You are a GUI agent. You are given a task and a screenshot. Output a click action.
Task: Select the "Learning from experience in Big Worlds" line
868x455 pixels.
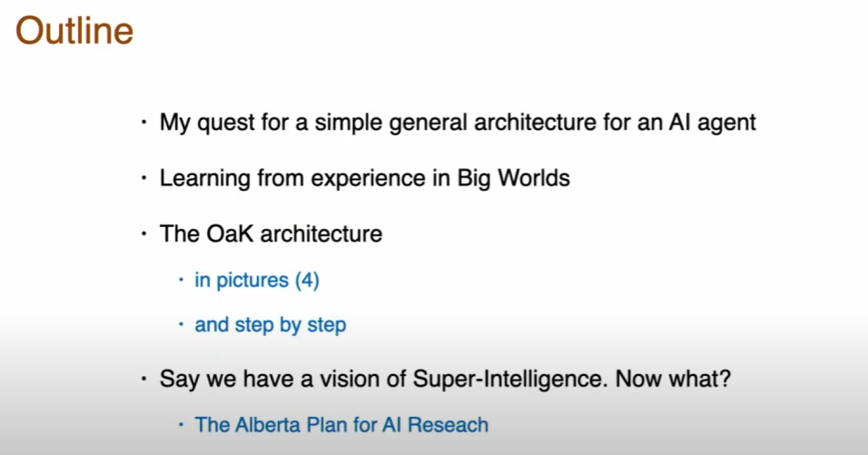(364, 179)
